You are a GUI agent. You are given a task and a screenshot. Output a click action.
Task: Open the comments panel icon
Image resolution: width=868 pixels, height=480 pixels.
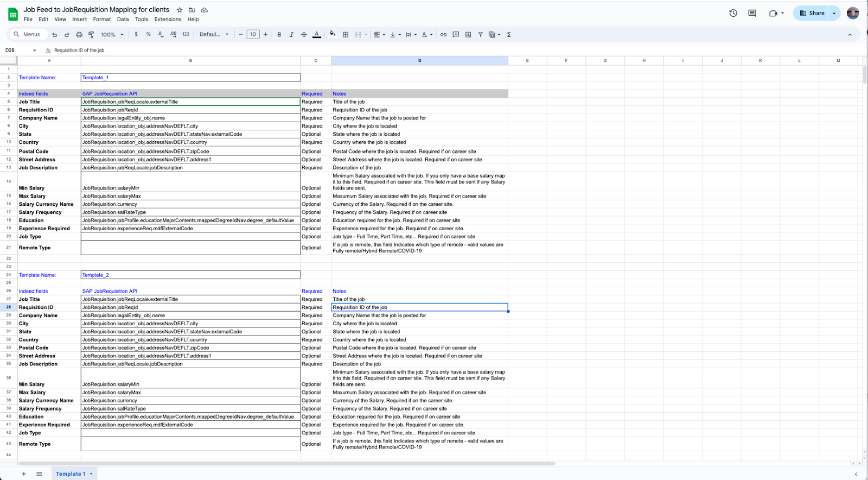point(752,13)
